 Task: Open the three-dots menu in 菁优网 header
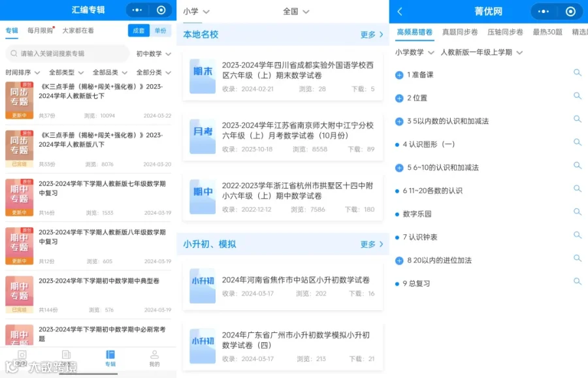[x=544, y=12]
